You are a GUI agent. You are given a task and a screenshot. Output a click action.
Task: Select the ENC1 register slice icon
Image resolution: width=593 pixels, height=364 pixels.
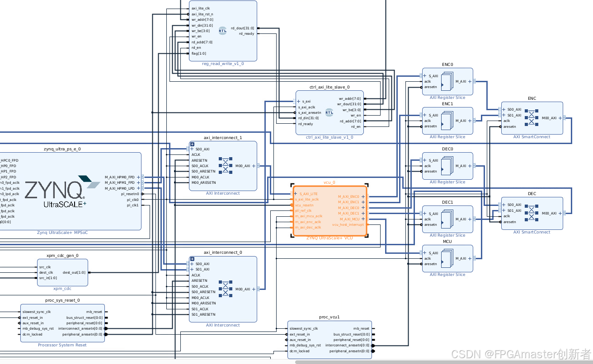pyautogui.click(x=446, y=121)
